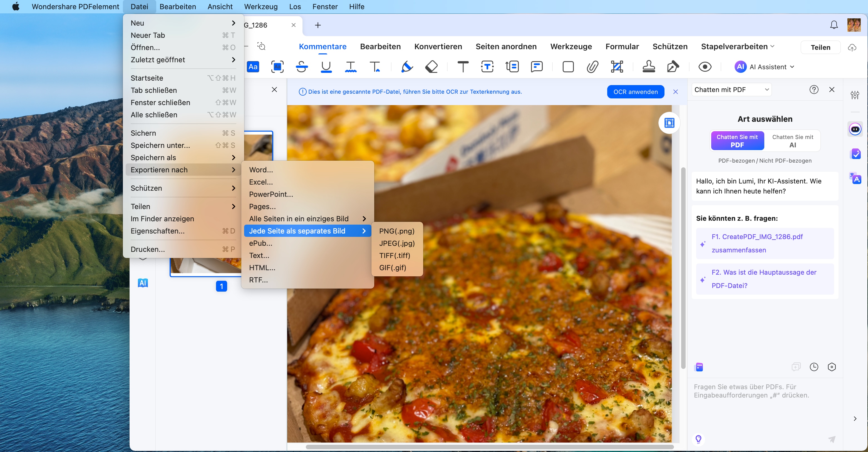The height and width of the screenshot is (452, 868).
Task: Select the measurement tool icon
Action: click(x=617, y=67)
